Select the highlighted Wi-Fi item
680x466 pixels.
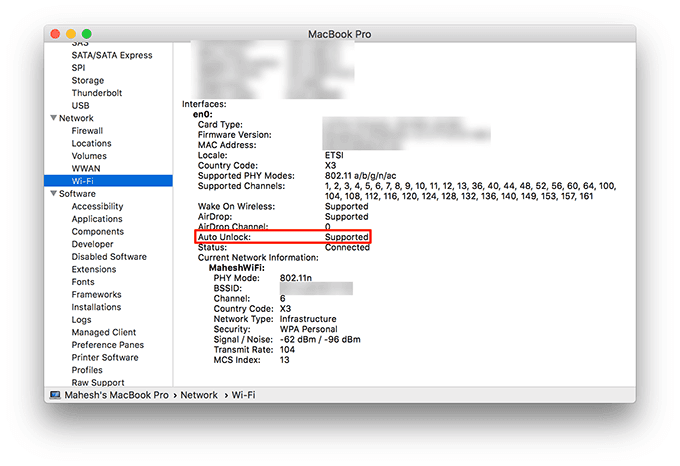click(108, 181)
